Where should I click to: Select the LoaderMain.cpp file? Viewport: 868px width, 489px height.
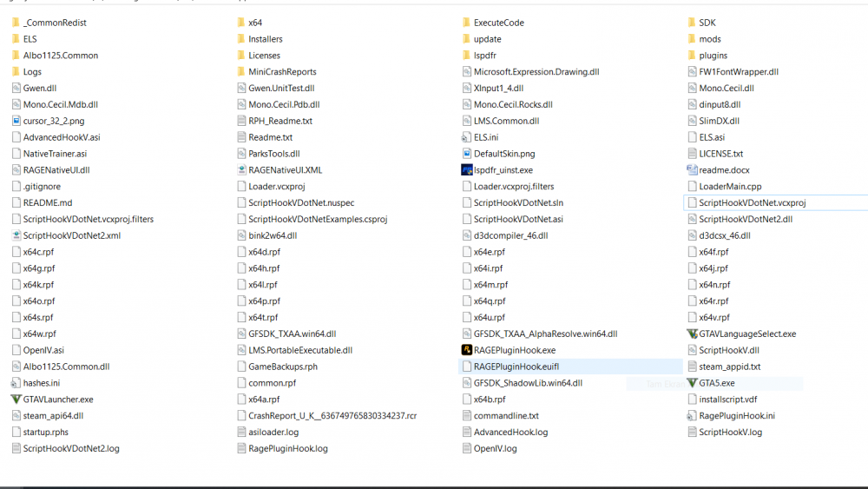coord(730,187)
